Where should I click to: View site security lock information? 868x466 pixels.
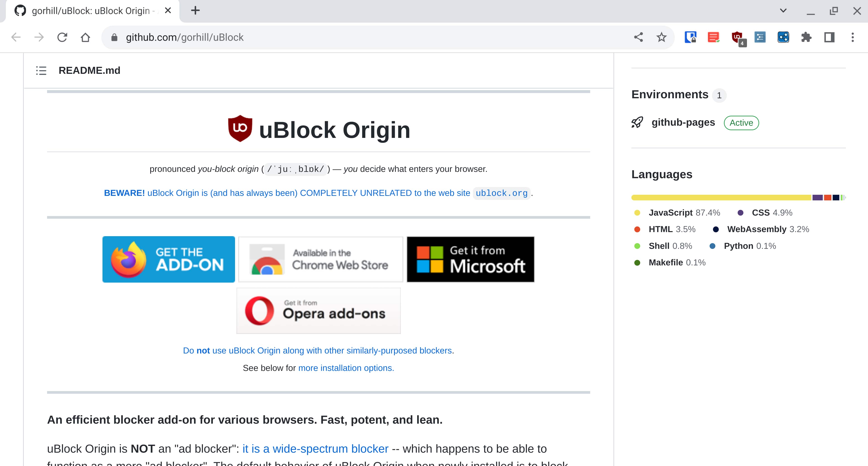point(114,37)
